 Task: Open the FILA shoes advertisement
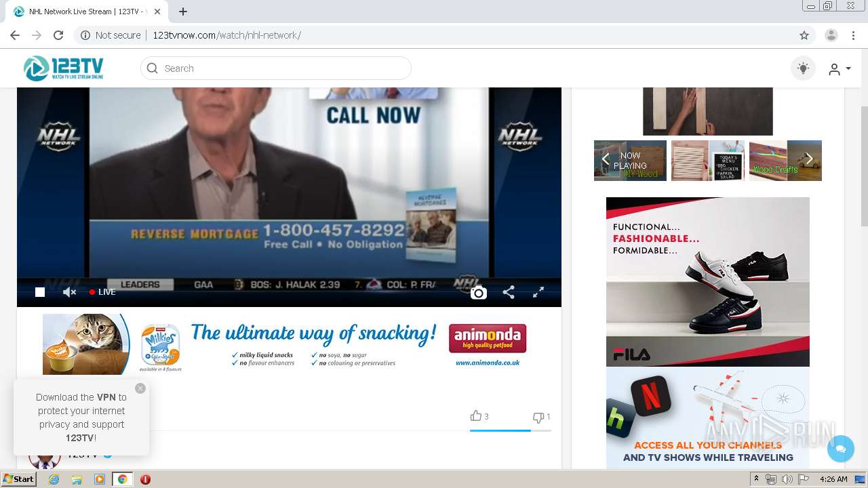708,282
